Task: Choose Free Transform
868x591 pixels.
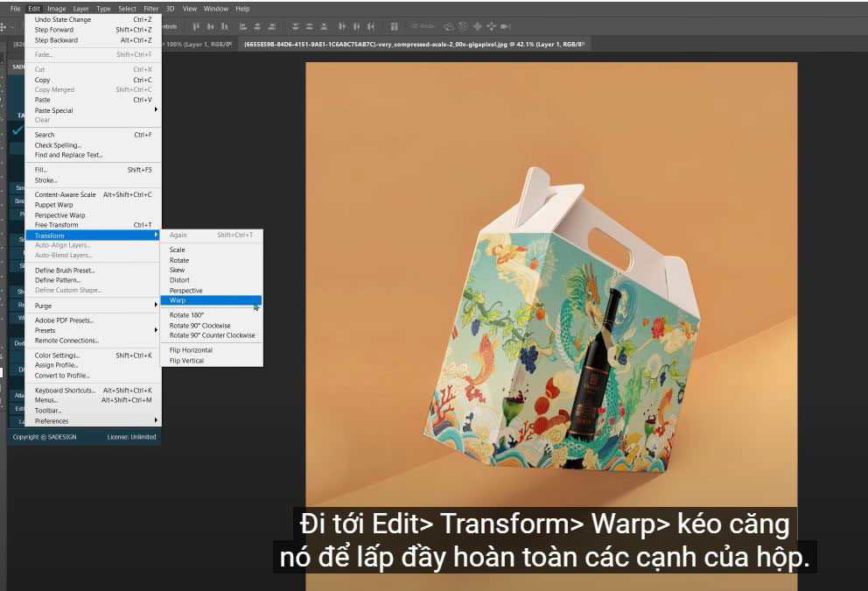Action: pos(93,225)
